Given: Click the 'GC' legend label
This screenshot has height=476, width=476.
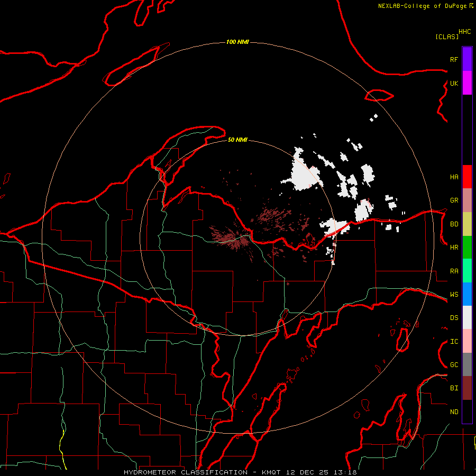Looking at the screenshot, I should point(454,365).
